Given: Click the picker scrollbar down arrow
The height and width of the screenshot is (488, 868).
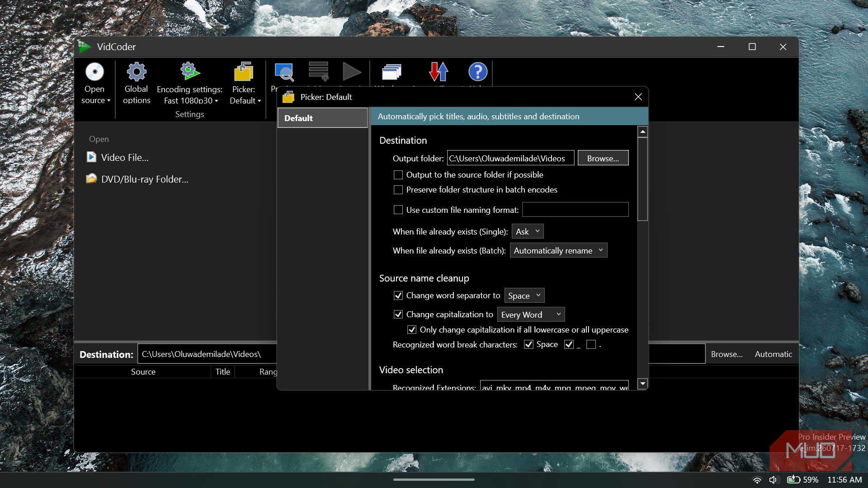Looking at the screenshot, I should pyautogui.click(x=642, y=384).
